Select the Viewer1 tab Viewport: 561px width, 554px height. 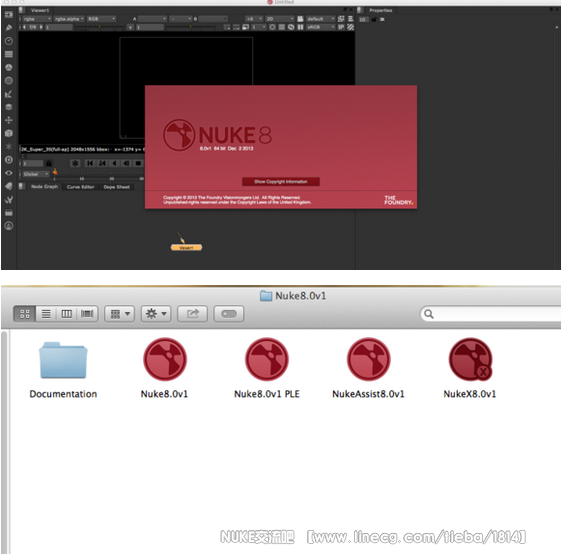pos(40,10)
